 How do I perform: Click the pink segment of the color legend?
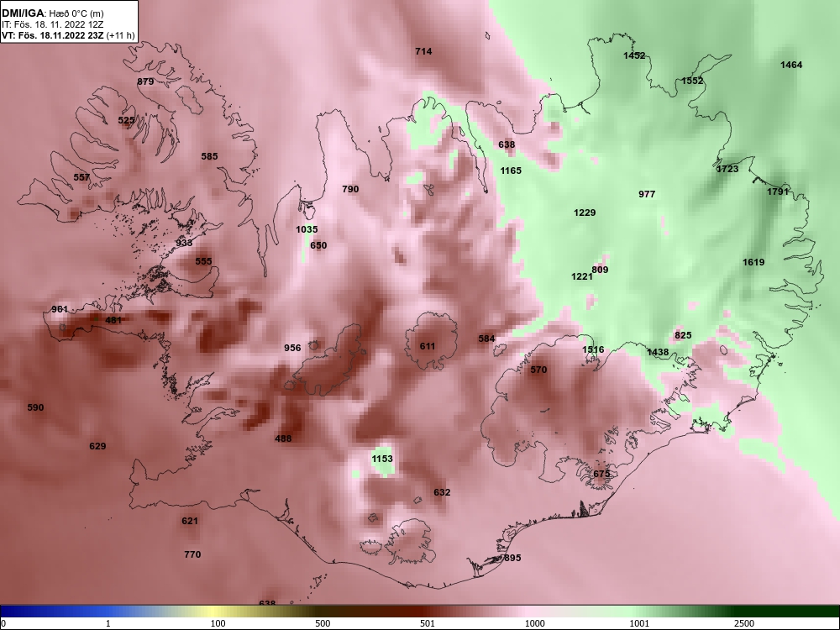tap(530, 612)
